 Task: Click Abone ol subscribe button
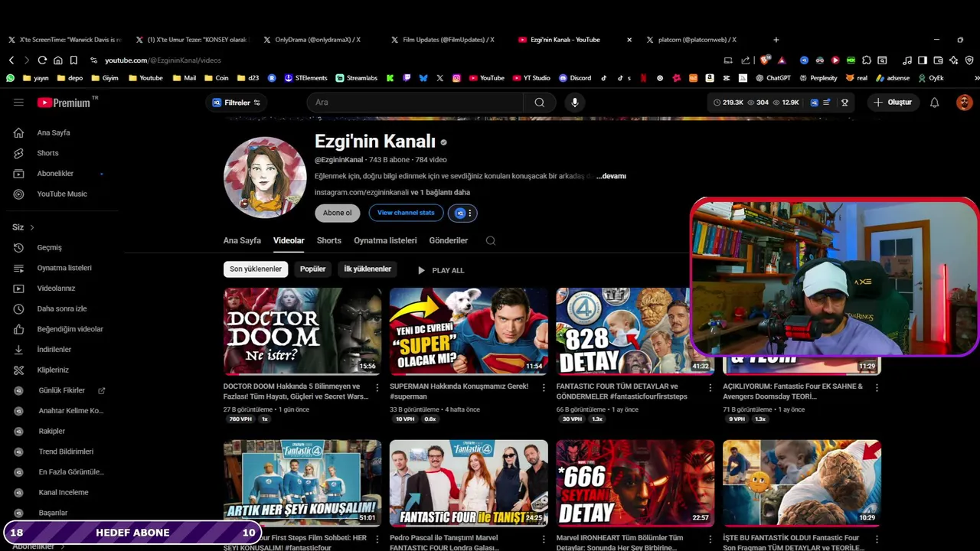338,213
